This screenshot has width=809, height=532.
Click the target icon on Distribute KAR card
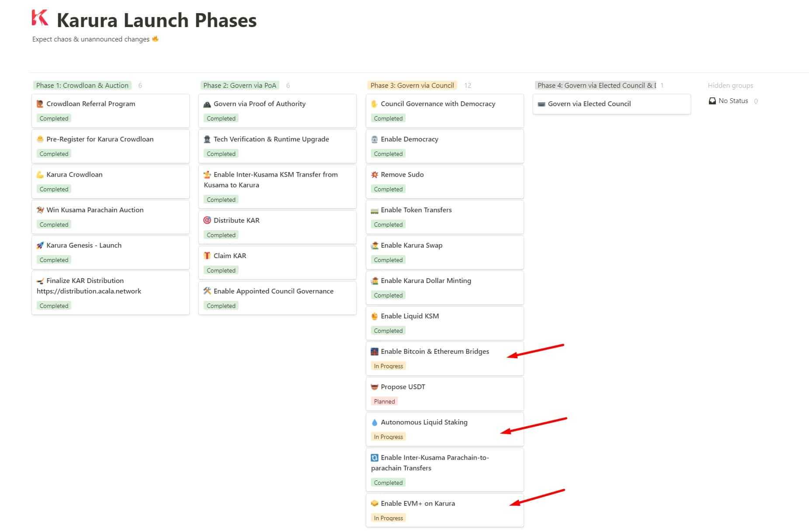point(207,220)
